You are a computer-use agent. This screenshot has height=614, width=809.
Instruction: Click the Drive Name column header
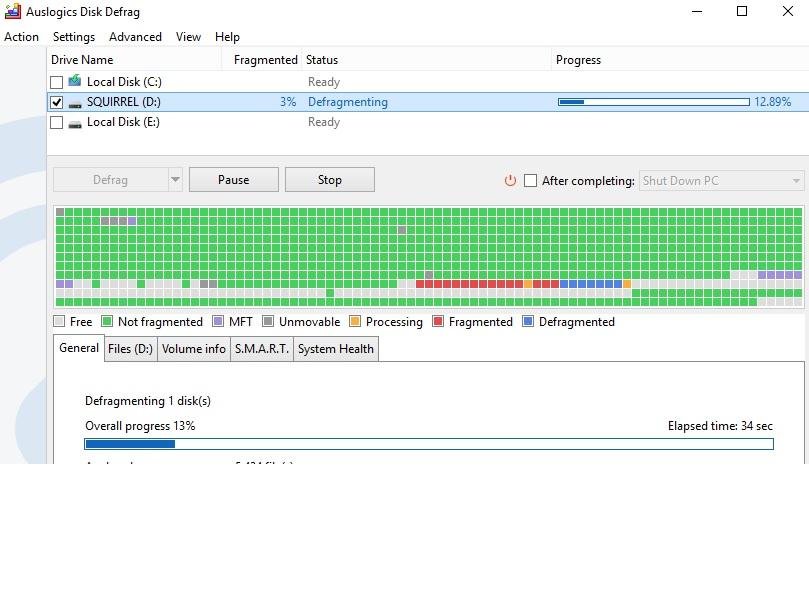pos(134,60)
